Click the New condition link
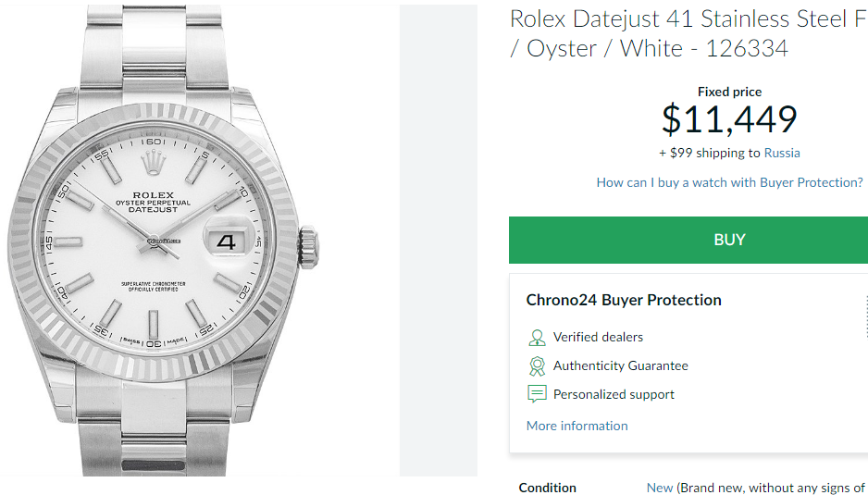This screenshot has height=495, width=868. (x=660, y=488)
